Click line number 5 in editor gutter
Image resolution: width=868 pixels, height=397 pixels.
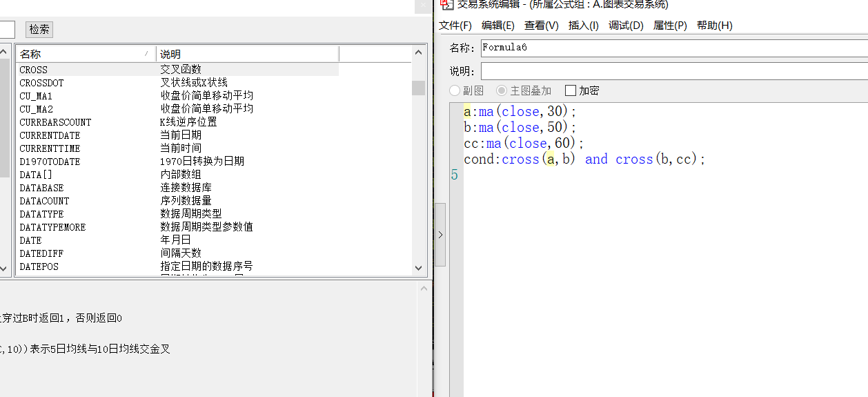tap(455, 175)
